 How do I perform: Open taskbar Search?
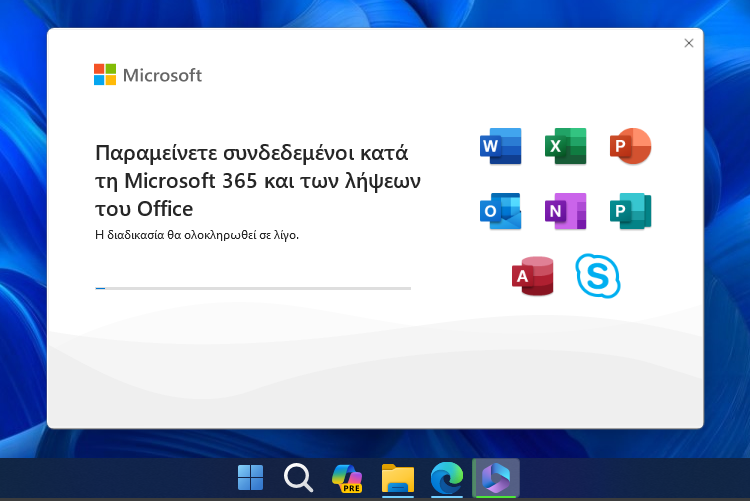pos(298,478)
